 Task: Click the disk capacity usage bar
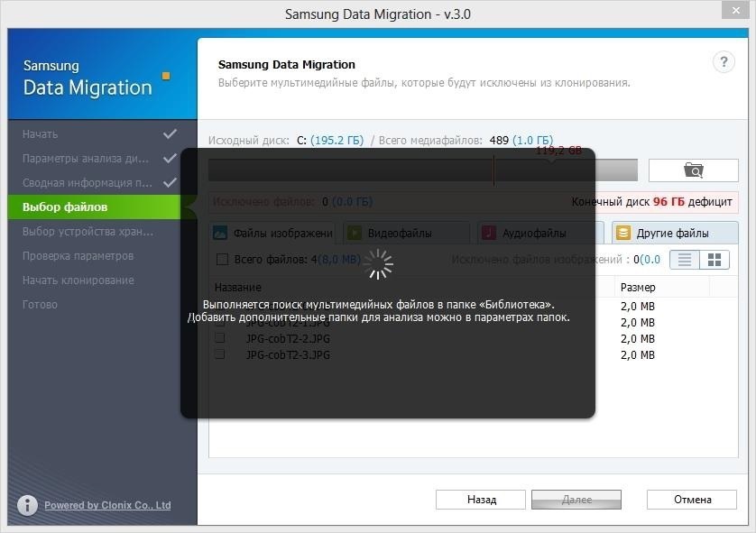423,170
